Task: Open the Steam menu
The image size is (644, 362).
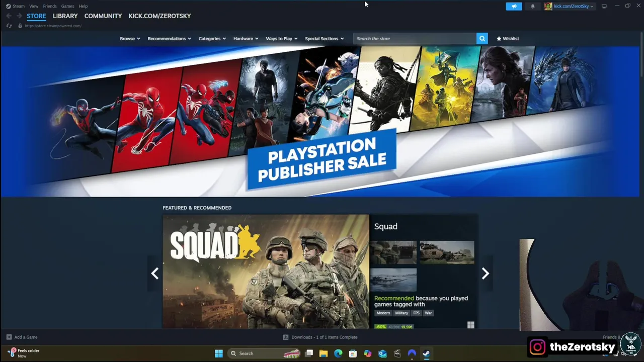Action: tap(19, 6)
